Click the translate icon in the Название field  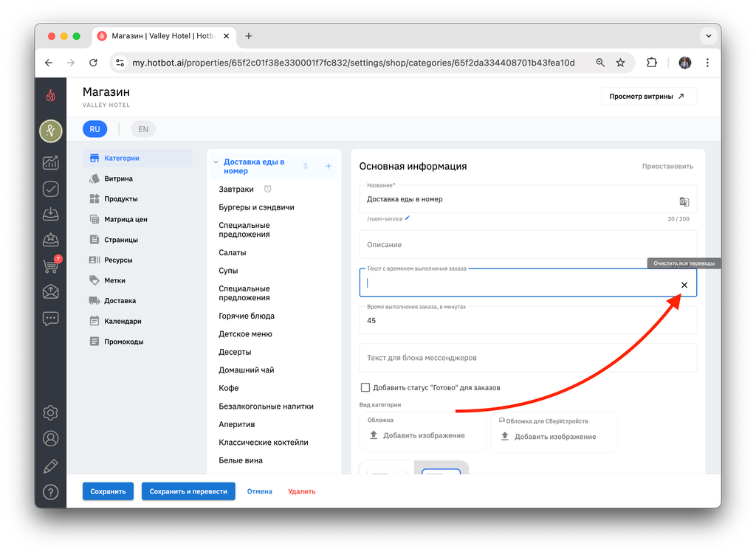click(x=684, y=202)
